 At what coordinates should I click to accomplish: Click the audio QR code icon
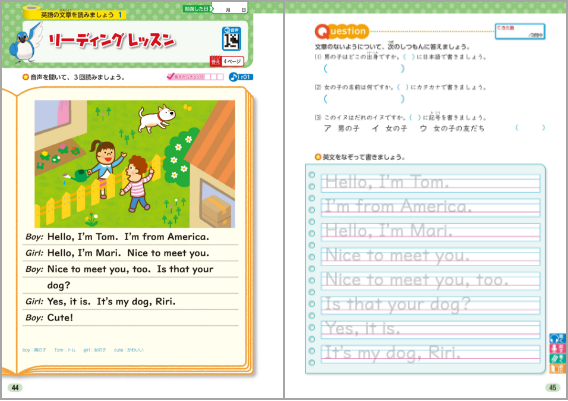[231, 38]
